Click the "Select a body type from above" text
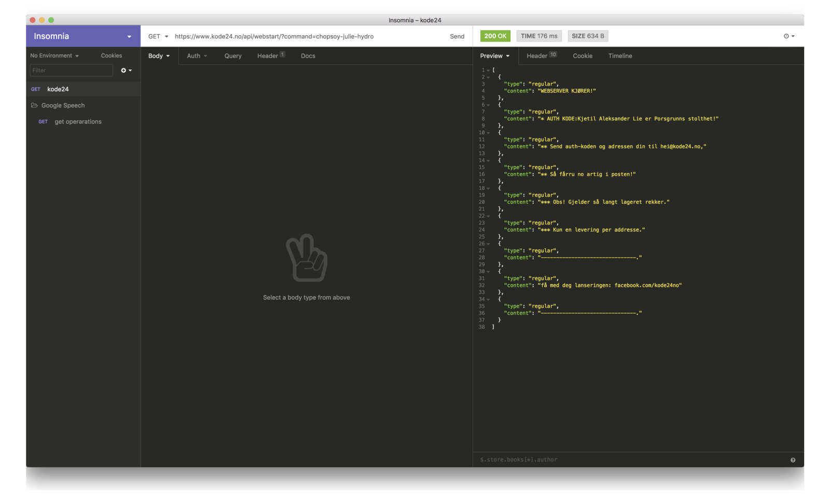Viewport: 830px width, 504px height. coord(307,298)
